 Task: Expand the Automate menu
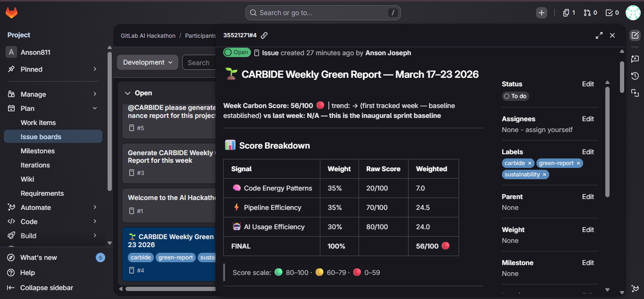(95, 208)
